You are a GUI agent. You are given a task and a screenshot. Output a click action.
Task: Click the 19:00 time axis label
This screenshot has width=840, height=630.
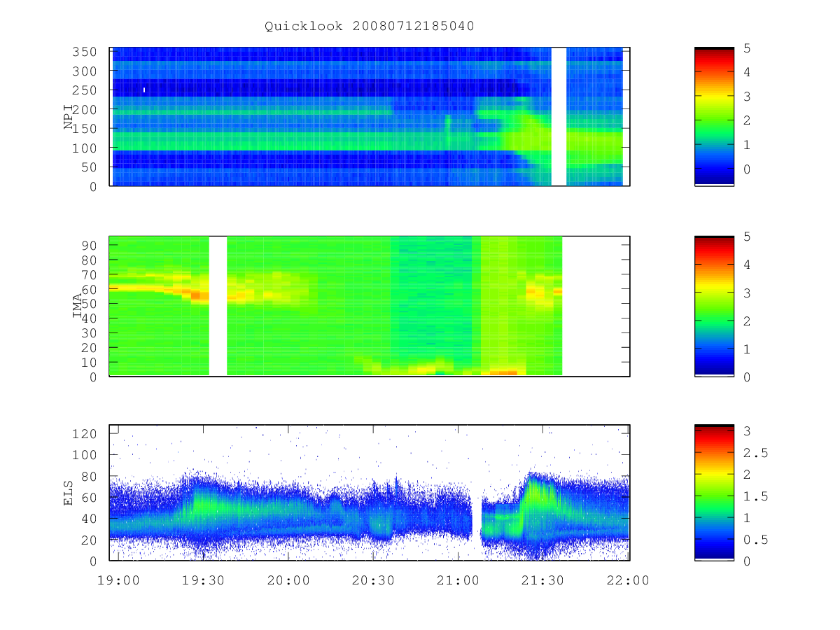(x=119, y=580)
